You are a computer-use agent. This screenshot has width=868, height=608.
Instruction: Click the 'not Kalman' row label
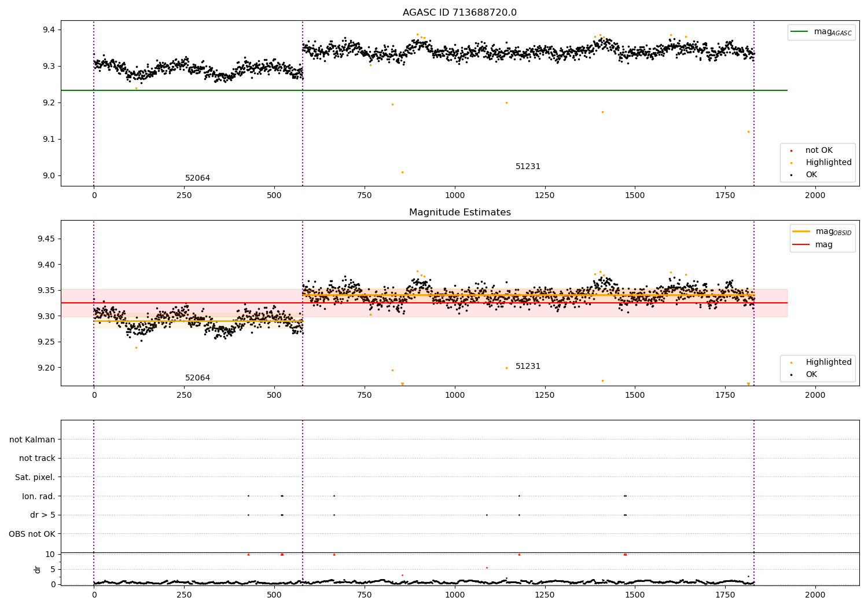(x=32, y=439)
